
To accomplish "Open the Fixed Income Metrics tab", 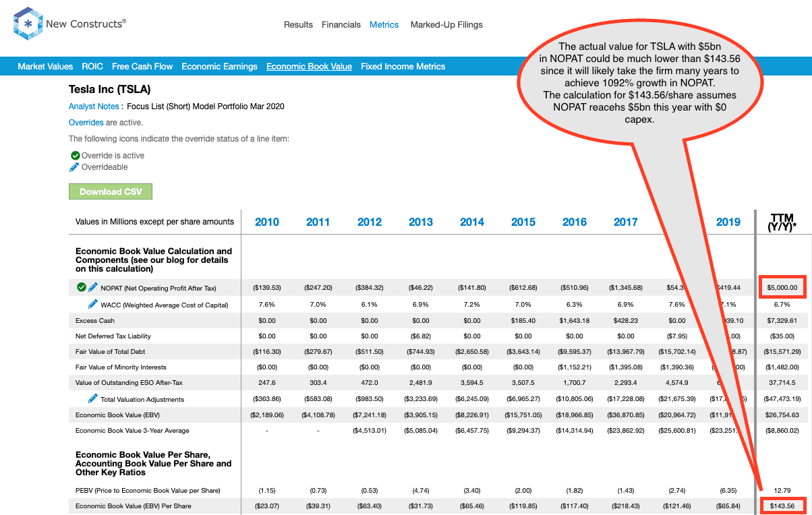I will (403, 66).
